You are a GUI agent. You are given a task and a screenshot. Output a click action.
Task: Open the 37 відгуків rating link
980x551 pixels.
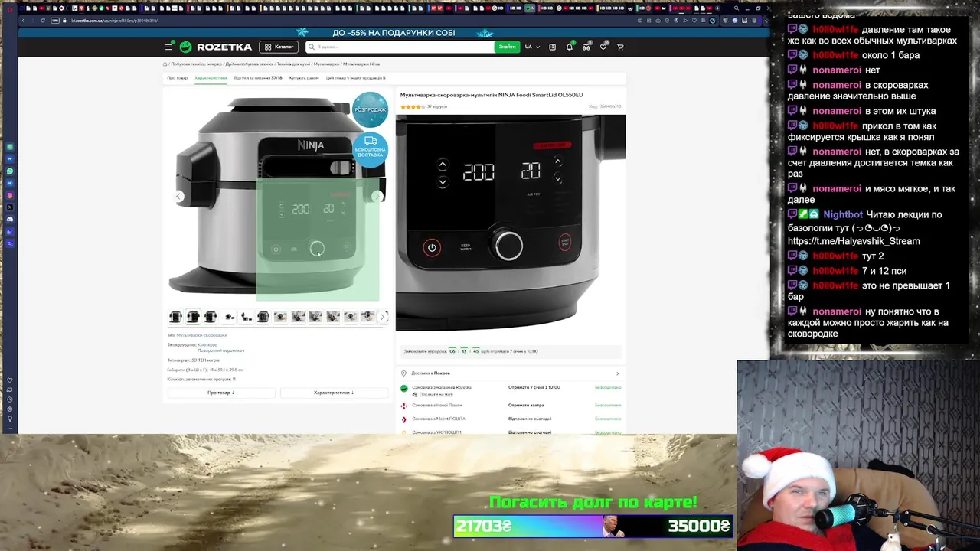point(437,106)
